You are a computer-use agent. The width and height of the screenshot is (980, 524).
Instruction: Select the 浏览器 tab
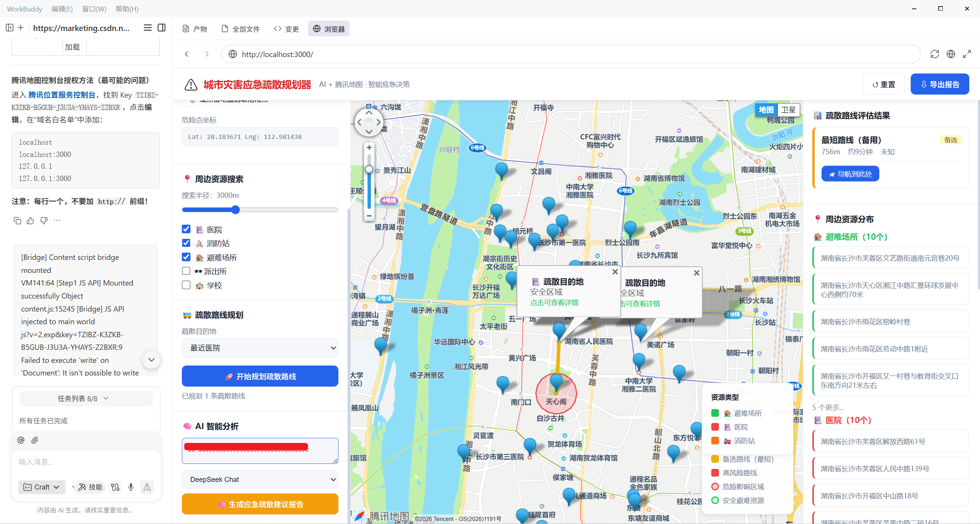coord(329,29)
